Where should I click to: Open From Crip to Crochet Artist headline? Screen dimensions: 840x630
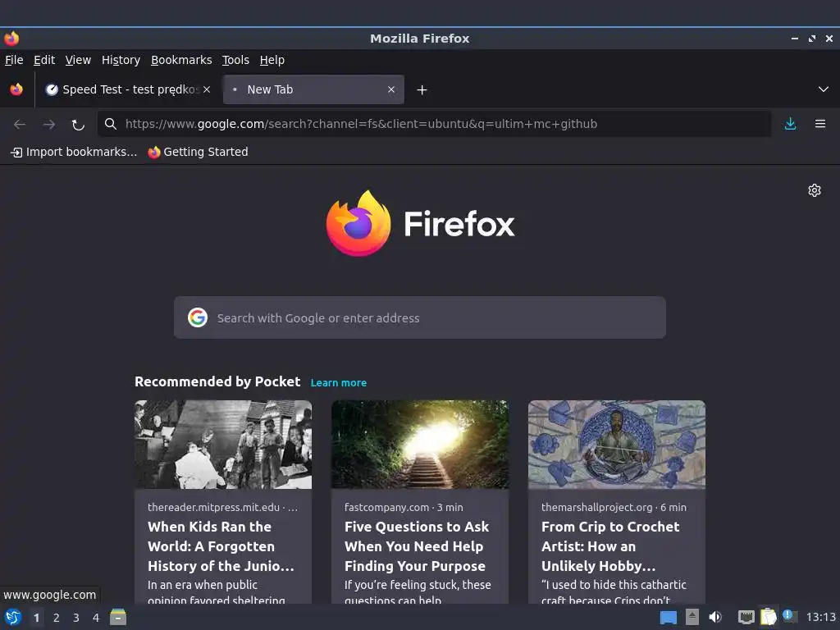click(x=610, y=546)
